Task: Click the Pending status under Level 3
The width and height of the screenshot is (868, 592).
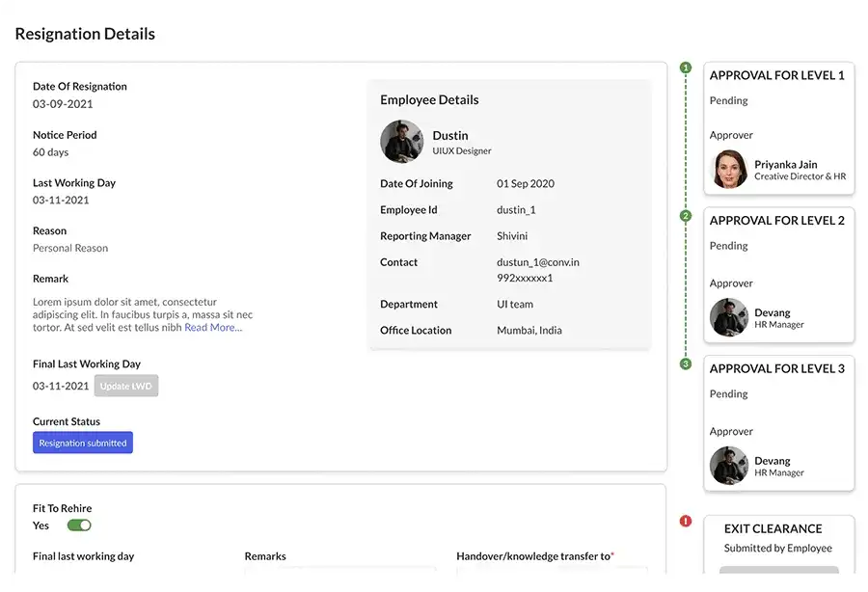Action: point(728,394)
